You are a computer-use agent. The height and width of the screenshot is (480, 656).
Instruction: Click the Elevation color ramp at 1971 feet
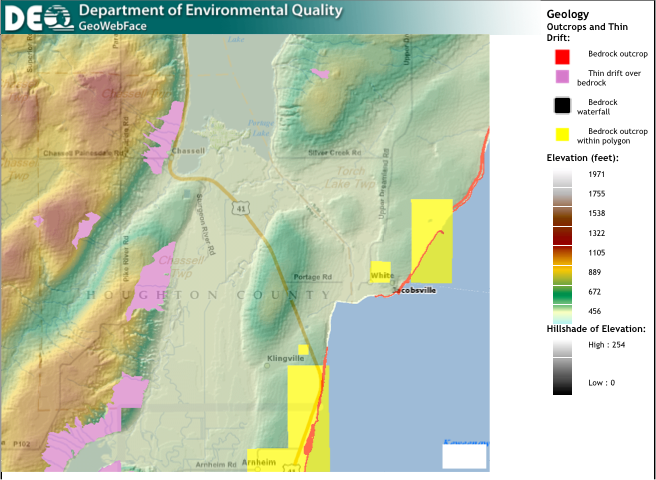point(562,176)
